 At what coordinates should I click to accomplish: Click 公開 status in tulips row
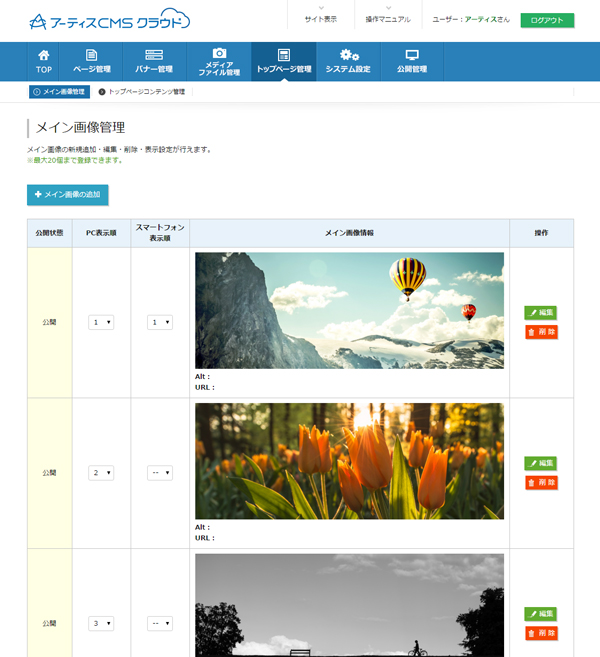tap(49, 473)
